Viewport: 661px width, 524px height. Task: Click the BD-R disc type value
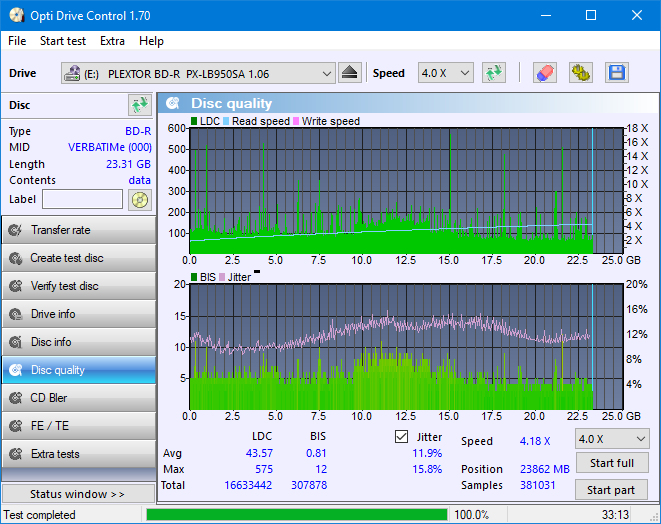click(x=138, y=131)
